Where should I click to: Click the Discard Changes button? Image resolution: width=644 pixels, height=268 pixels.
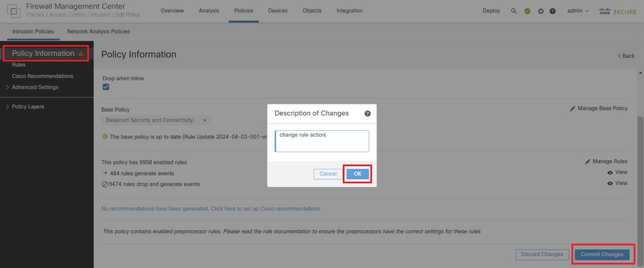click(x=542, y=254)
